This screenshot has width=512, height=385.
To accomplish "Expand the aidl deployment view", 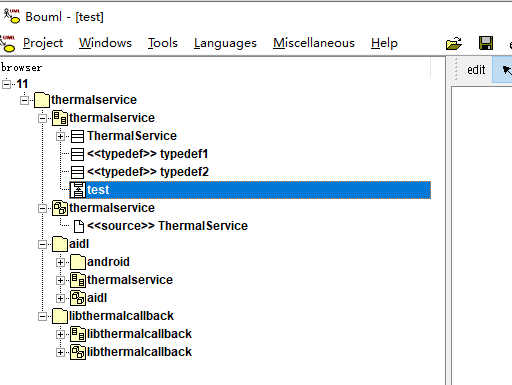I will click(60, 298).
